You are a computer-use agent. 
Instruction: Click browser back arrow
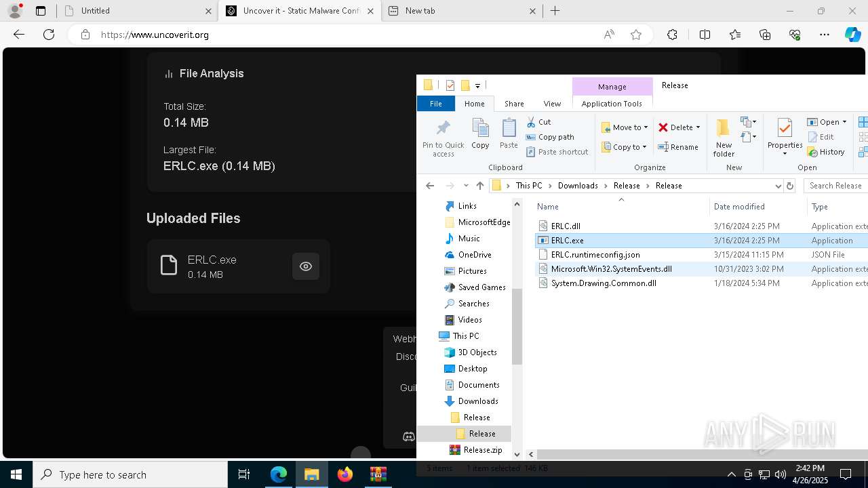(19, 35)
